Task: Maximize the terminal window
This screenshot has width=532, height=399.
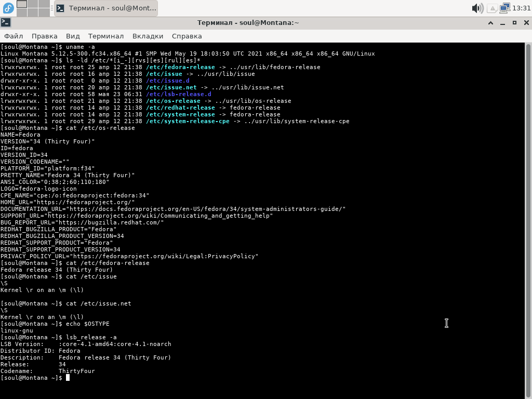Action: click(x=514, y=23)
